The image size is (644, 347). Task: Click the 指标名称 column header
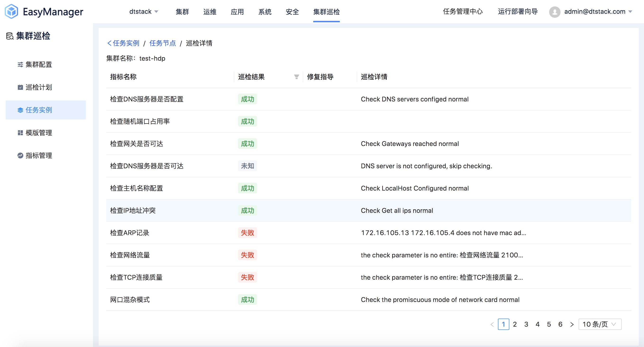pyautogui.click(x=123, y=77)
